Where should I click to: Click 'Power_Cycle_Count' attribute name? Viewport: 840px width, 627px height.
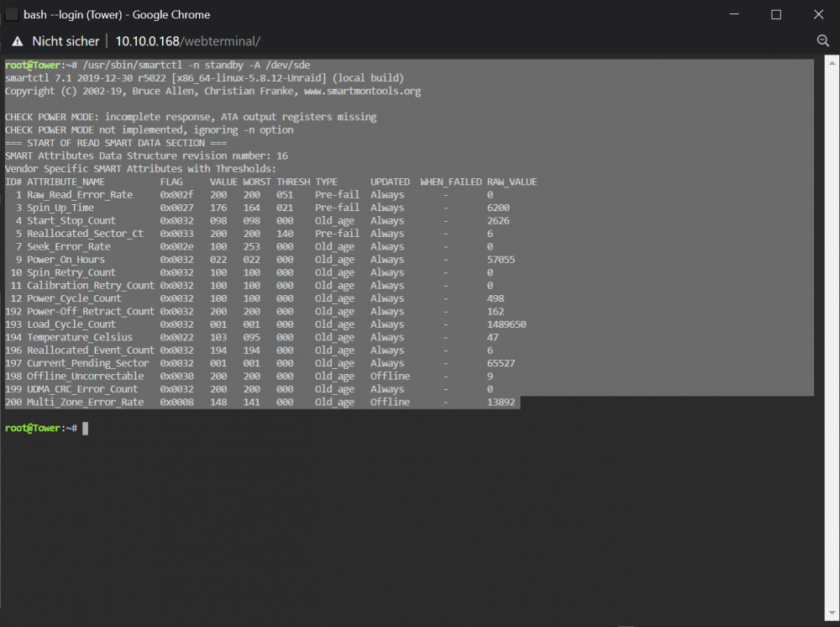74,298
